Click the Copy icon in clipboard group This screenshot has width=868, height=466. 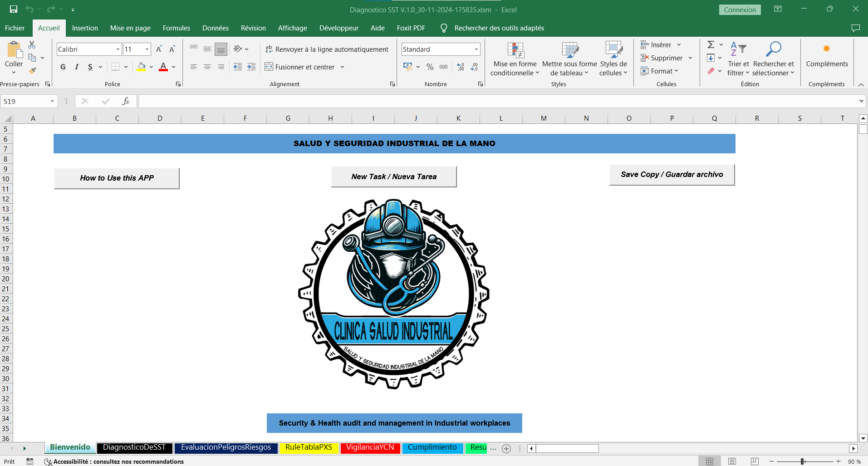tap(32, 58)
